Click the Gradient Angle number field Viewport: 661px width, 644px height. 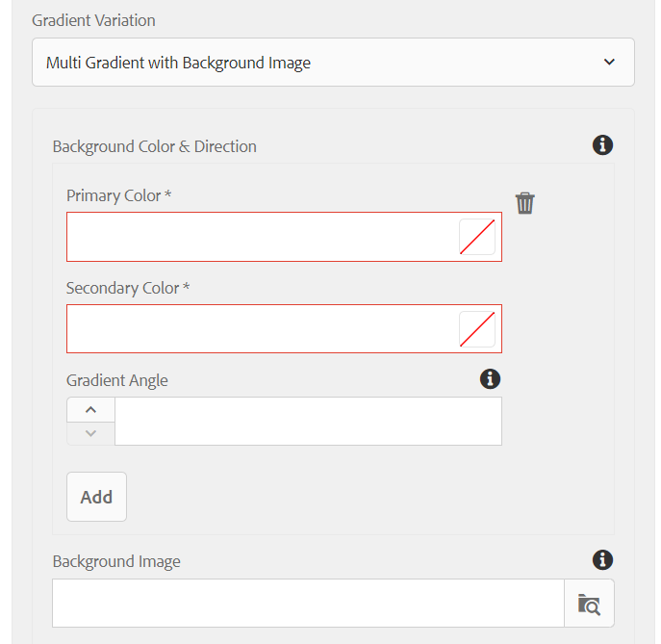(308, 421)
